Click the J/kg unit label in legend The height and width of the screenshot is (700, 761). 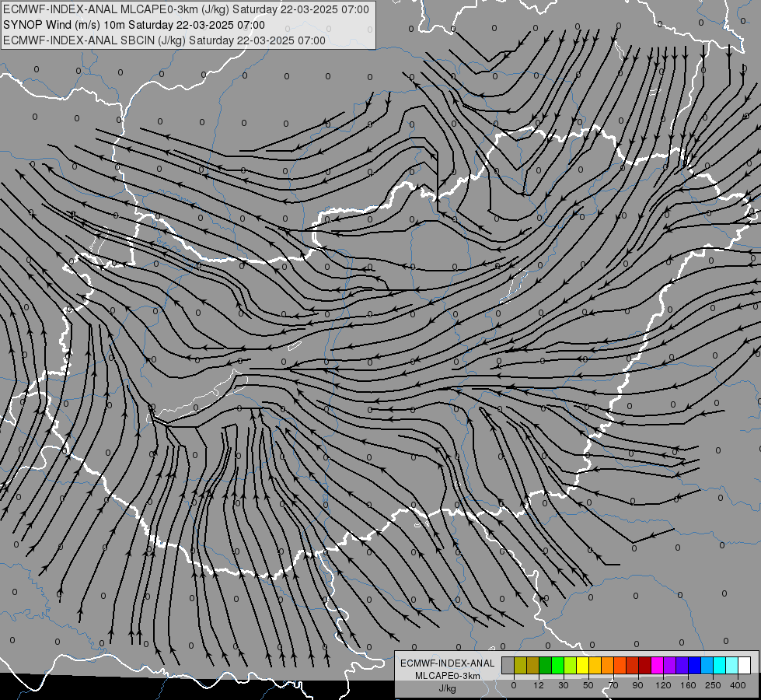[x=447, y=688]
